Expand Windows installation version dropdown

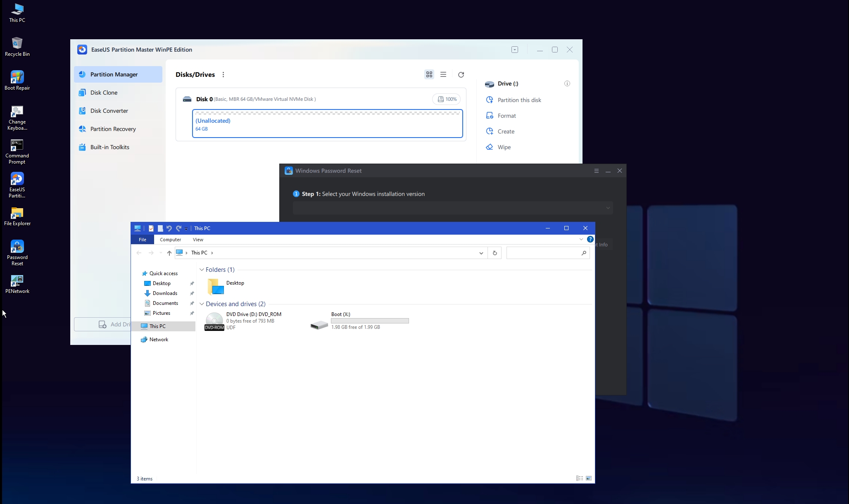click(x=453, y=208)
